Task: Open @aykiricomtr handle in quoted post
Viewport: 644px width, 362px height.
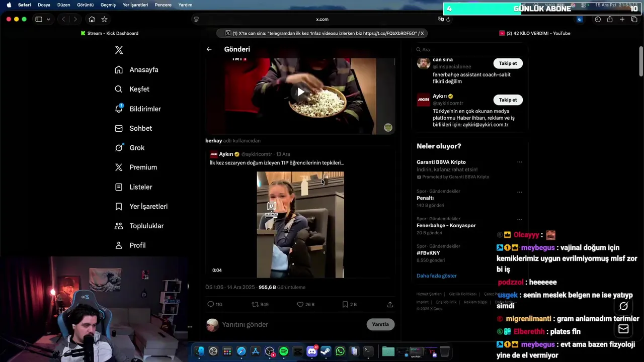Action: click(256, 154)
